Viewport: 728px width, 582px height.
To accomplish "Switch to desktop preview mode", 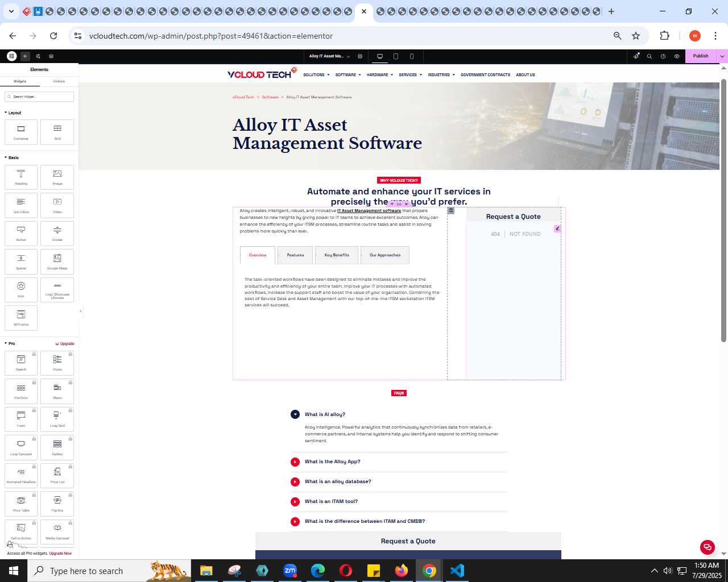I will [380, 56].
